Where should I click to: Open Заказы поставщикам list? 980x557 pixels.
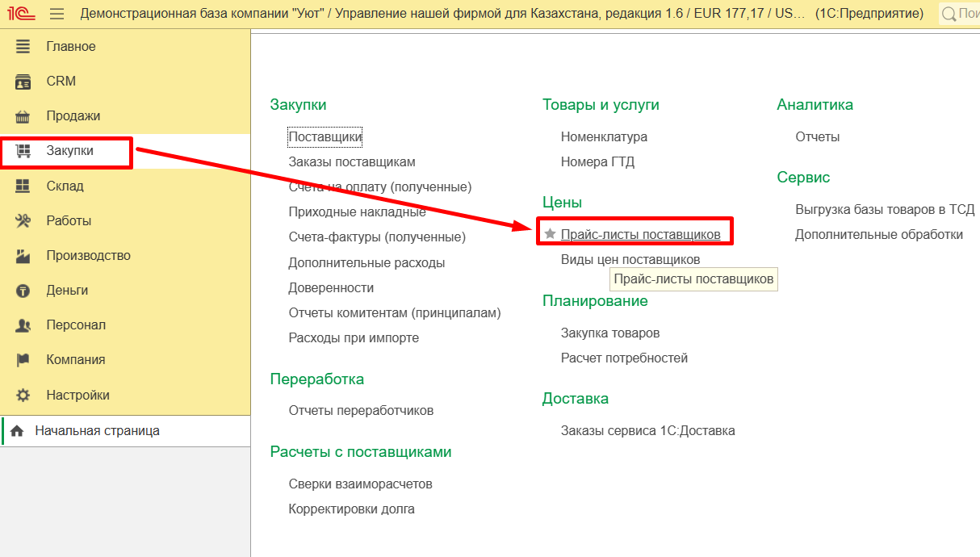click(352, 162)
